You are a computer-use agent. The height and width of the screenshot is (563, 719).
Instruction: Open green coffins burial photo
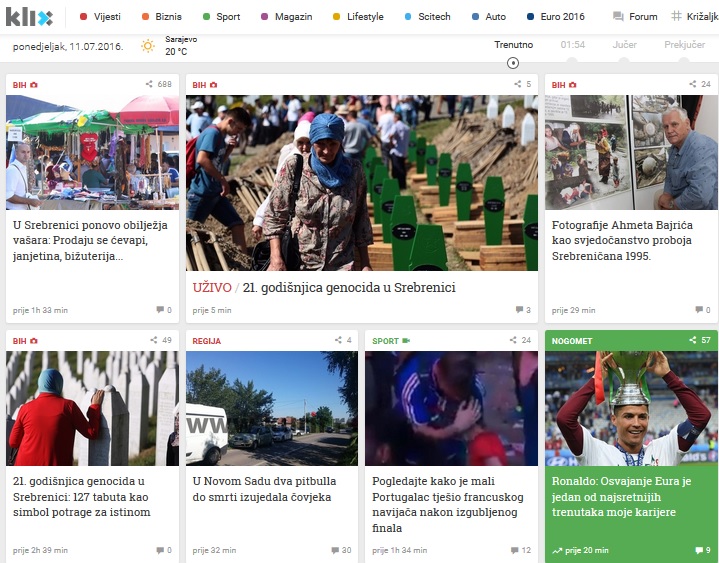[x=362, y=182]
